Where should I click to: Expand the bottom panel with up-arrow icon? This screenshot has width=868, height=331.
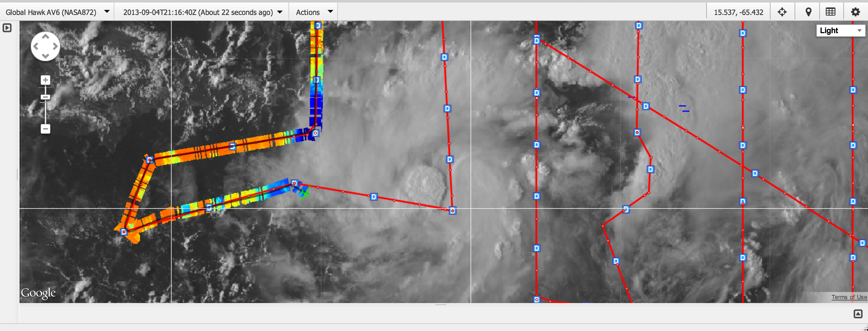point(858,314)
